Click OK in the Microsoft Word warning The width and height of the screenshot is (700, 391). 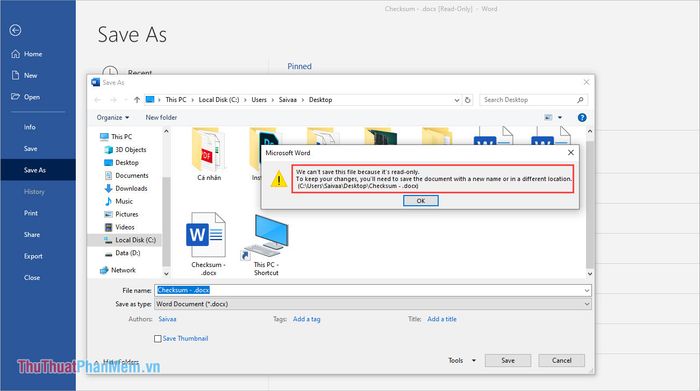click(421, 201)
